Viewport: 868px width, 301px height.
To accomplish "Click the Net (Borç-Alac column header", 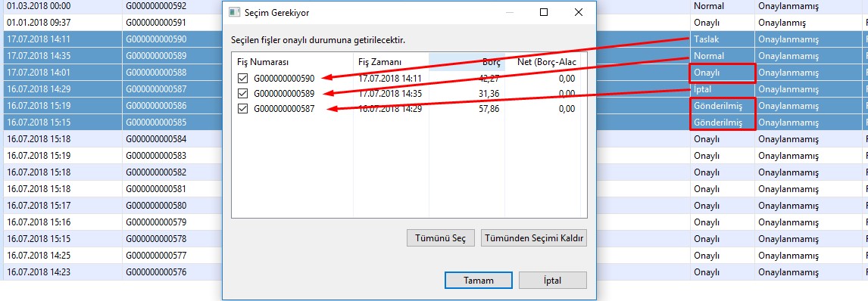I will pyautogui.click(x=542, y=62).
